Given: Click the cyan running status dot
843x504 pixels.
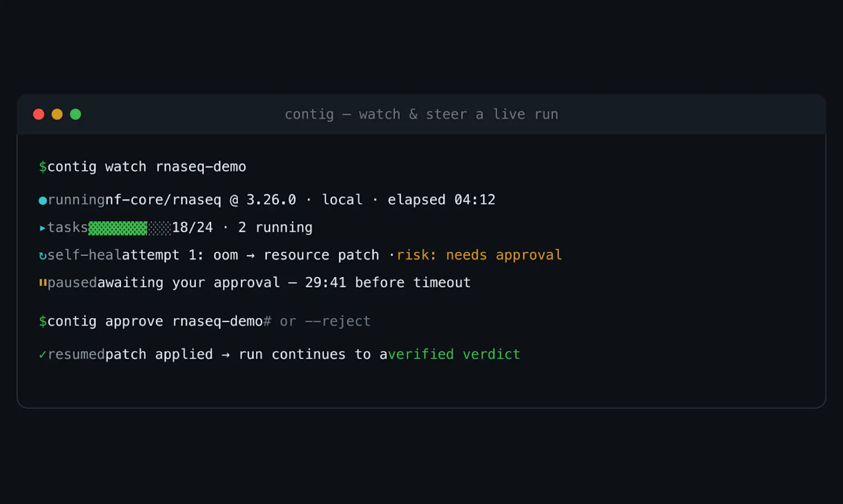Looking at the screenshot, I should (x=43, y=200).
